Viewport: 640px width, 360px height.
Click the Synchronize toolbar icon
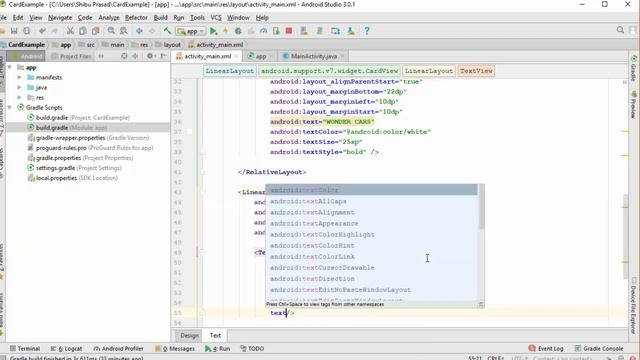(x=27, y=31)
